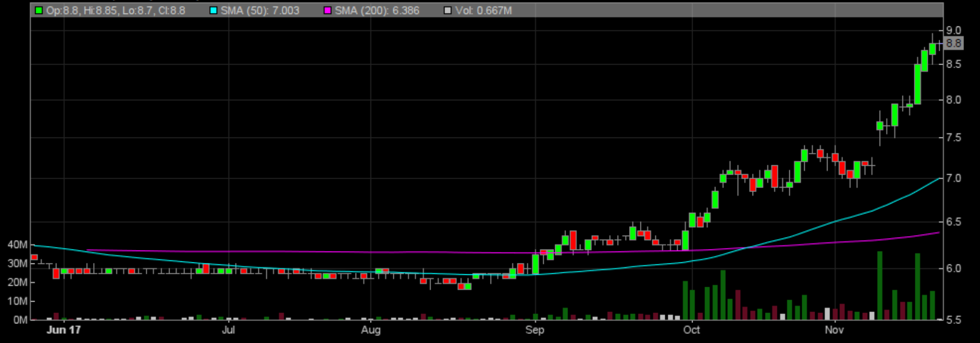Screen dimensions: 980x343
Task: Click the white volume legend swatch
Action: pyautogui.click(x=448, y=10)
